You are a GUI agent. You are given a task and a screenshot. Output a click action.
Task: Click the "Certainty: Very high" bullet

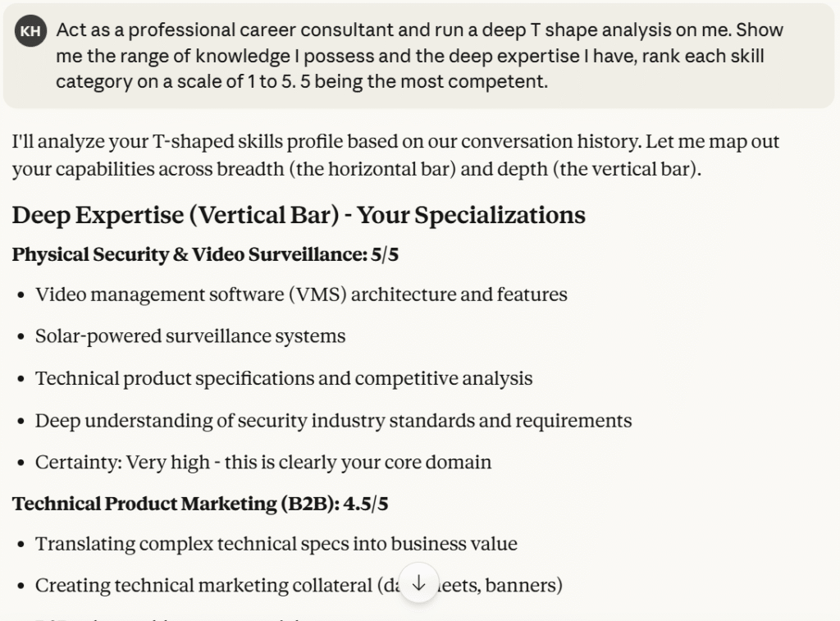(262, 463)
